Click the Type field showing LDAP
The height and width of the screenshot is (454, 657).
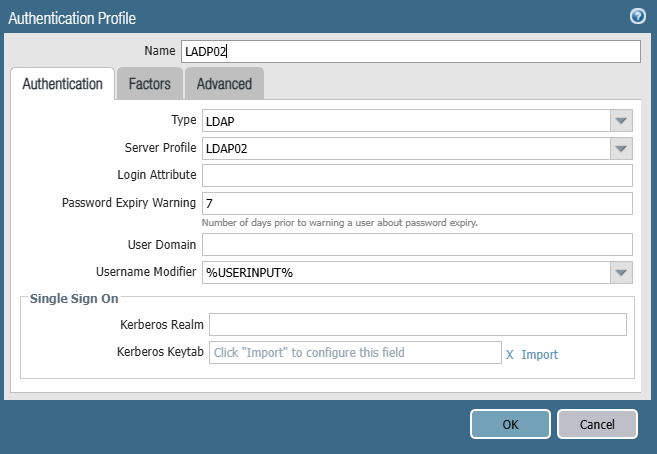[406, 121]
